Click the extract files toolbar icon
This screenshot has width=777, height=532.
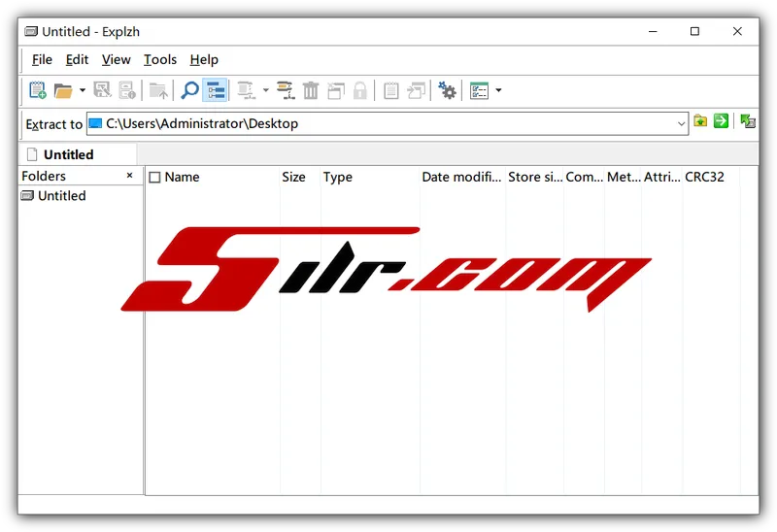(247, 90)
